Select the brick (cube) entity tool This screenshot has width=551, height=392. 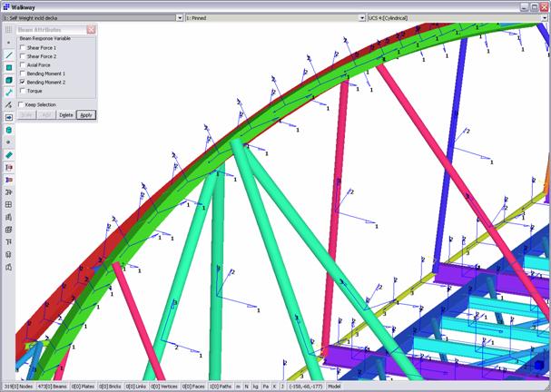coord(8,79)
